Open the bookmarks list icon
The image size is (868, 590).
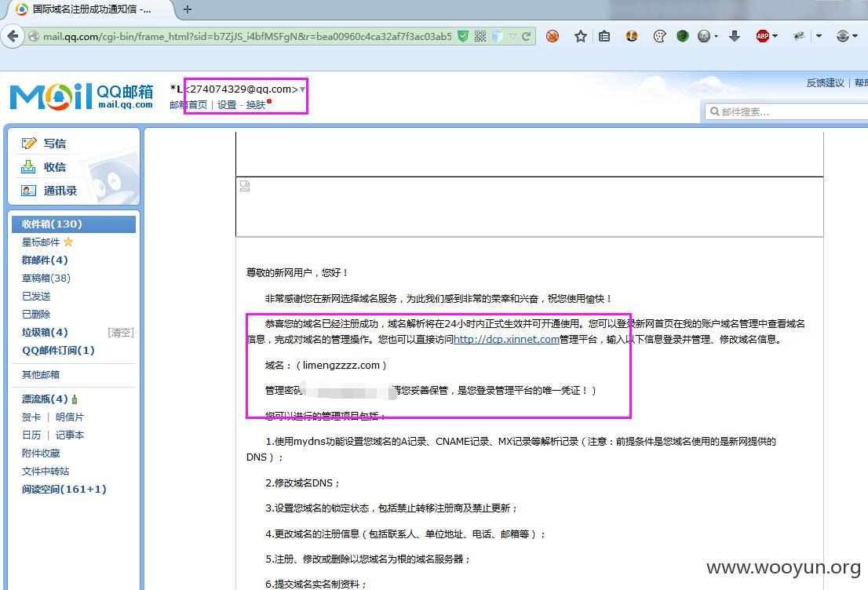click(x=604, y=37)
